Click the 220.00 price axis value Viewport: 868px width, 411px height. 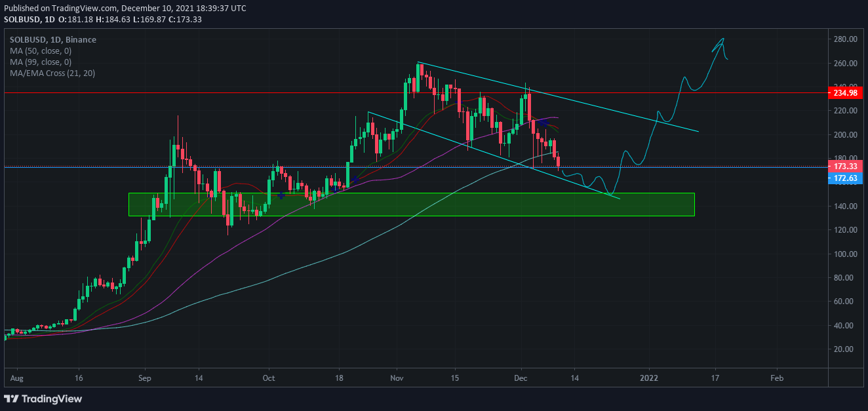(x=846, y=111)
